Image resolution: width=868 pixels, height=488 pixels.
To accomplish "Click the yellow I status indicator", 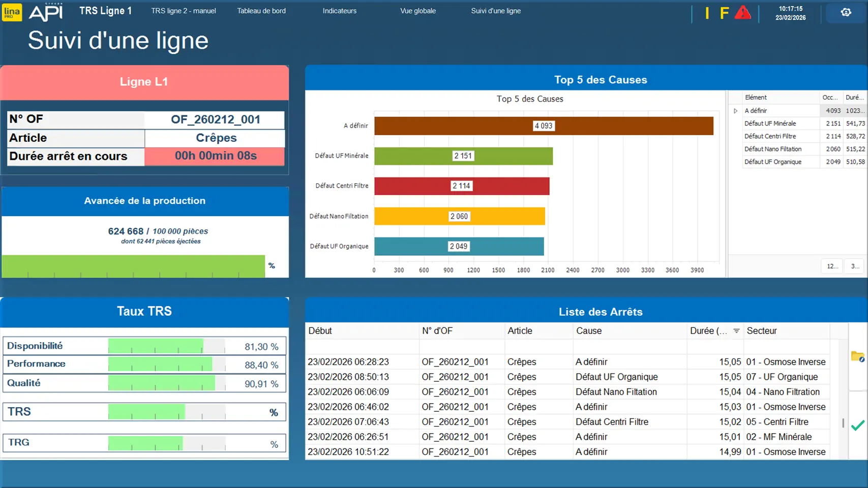I will click(707, 13).
